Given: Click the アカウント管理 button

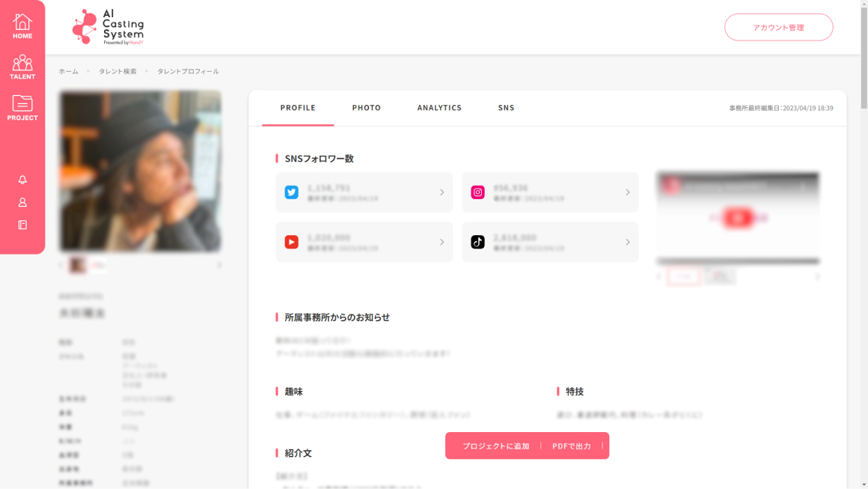Looking at the screenshot, I should [x=778, y=28].
